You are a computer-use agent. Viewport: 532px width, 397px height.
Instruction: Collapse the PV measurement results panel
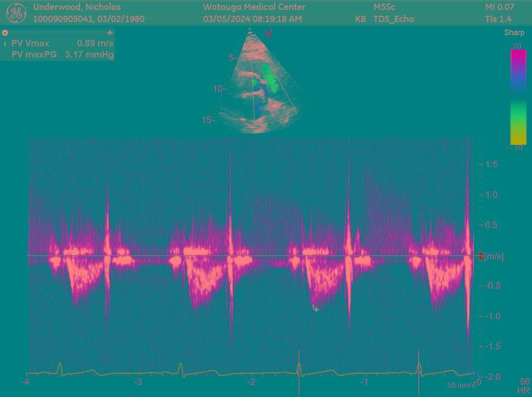(5, 32)
